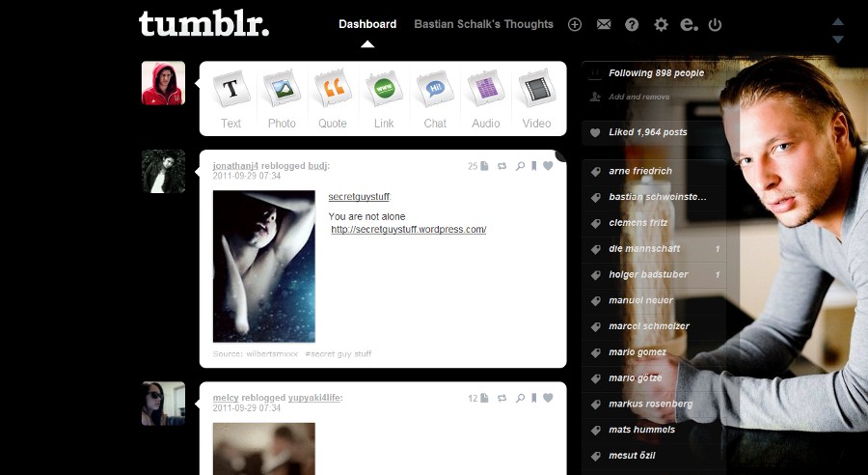Click Add and remove
This screenshot has height=475, width=868.
[x=638, y=97]
